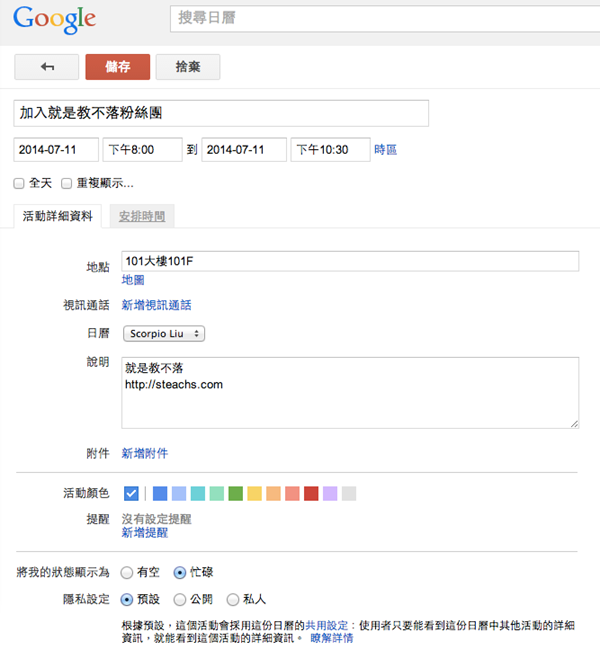The width and height of the screenshot is (600, 650).
Task: Set privacy to 私人
Action: click(x=233, y=600)
